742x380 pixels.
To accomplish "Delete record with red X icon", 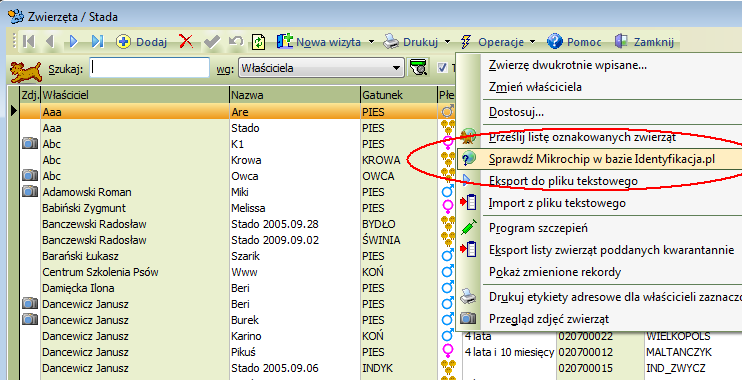I will point(186,42).
